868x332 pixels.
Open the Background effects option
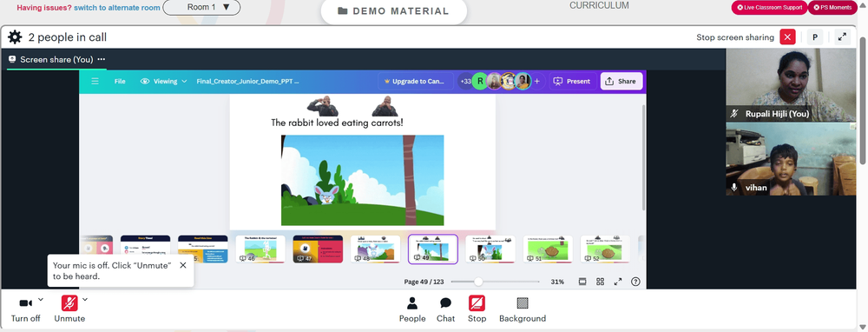523,309
